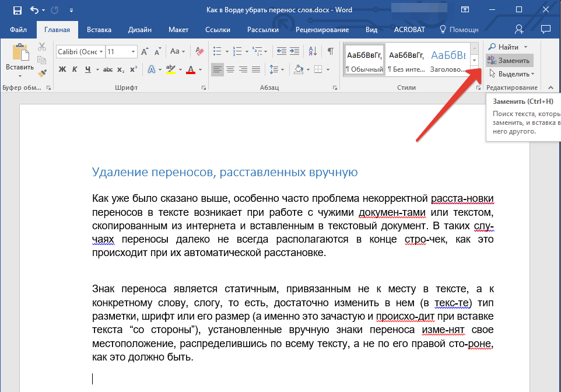This screenshot has height=392, width=561.
Task: Center align the paragraph text
Action: (230, 69)
